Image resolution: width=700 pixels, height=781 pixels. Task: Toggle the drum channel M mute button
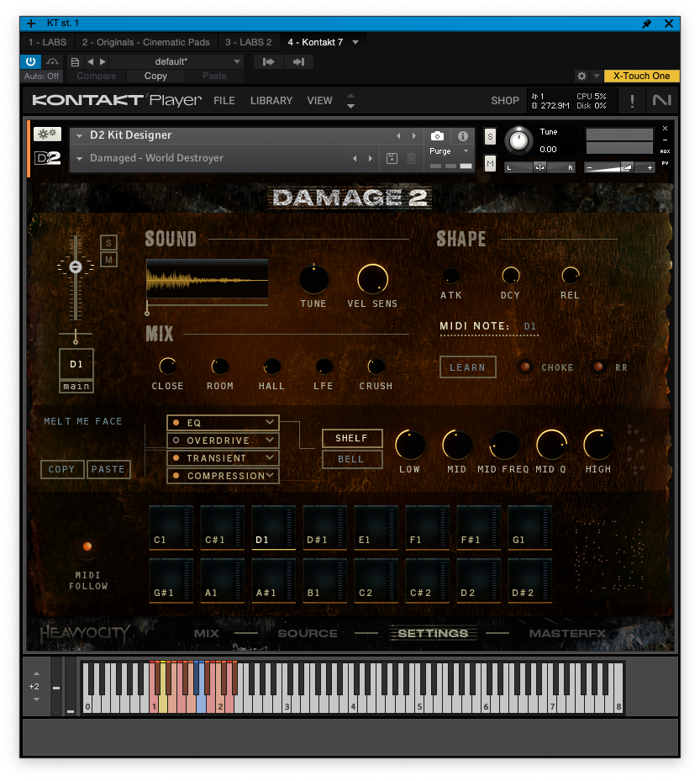click(108, 260)
